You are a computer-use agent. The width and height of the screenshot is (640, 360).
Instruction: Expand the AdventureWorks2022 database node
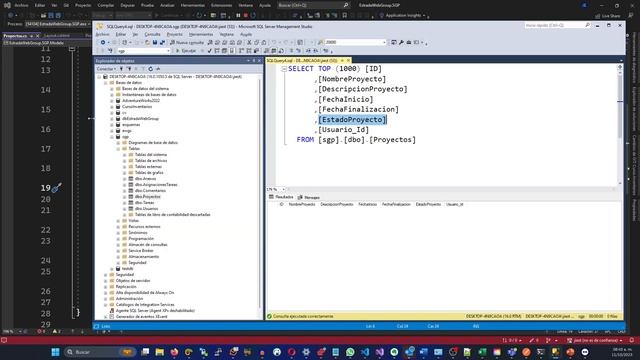(x=112, y=100)
